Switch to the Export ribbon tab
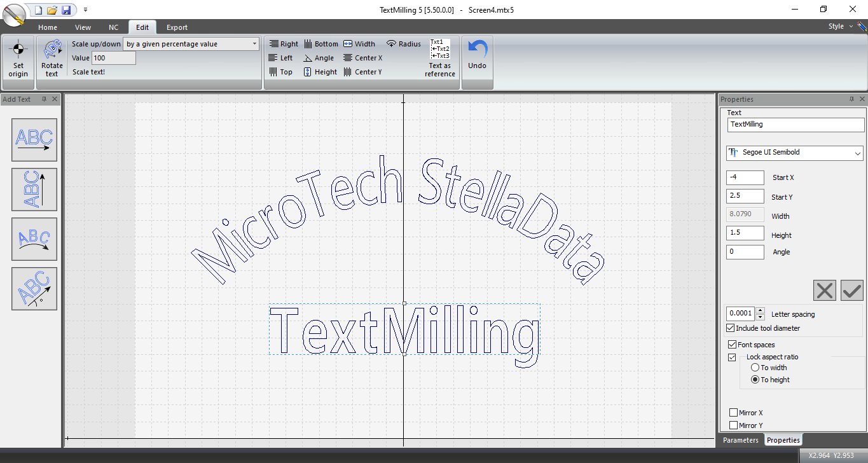868x463 pixels. [x=177, y=27]
